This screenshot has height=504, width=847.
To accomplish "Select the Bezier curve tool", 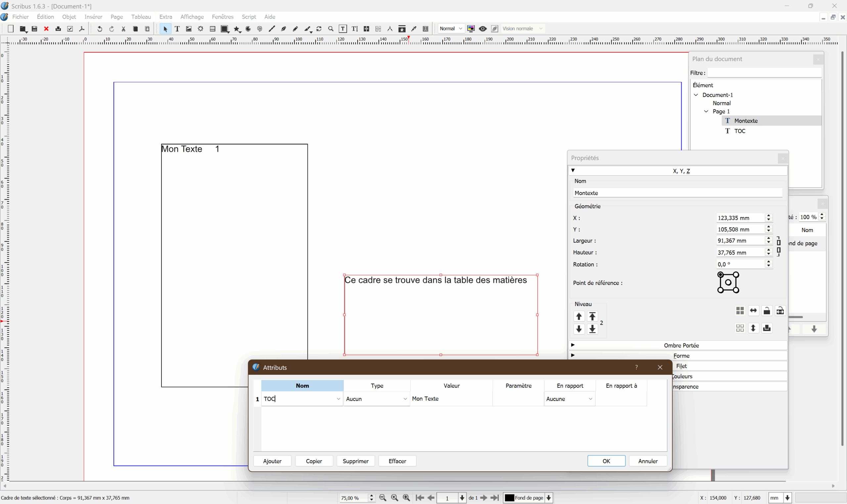I will (284, 29).
